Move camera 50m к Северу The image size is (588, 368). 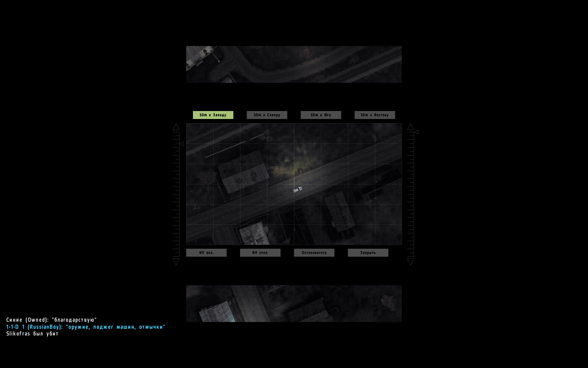[267, 115]
